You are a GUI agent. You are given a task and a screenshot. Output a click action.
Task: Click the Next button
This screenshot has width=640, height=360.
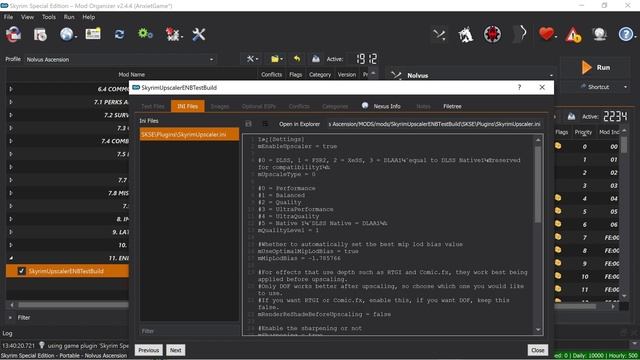coord(176,350)
